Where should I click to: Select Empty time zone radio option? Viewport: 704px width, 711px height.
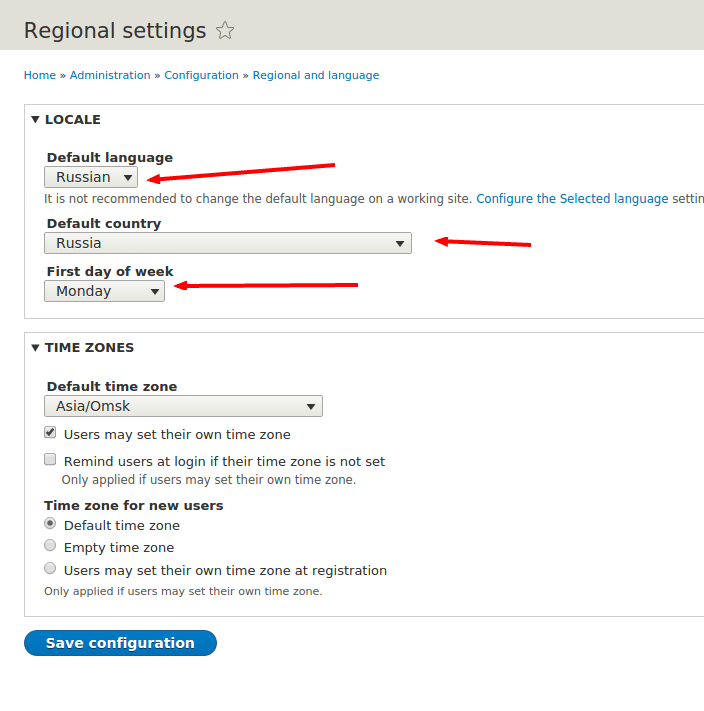point(50,545)
